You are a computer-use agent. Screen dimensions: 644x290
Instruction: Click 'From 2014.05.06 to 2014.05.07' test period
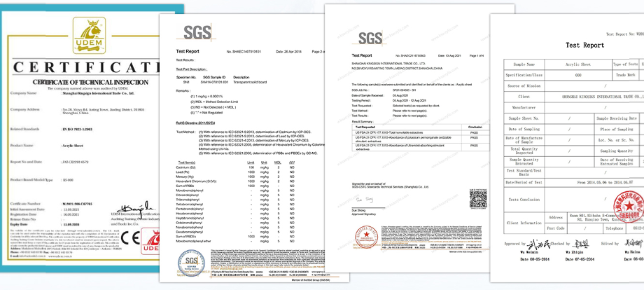click(x=604, y=182)
